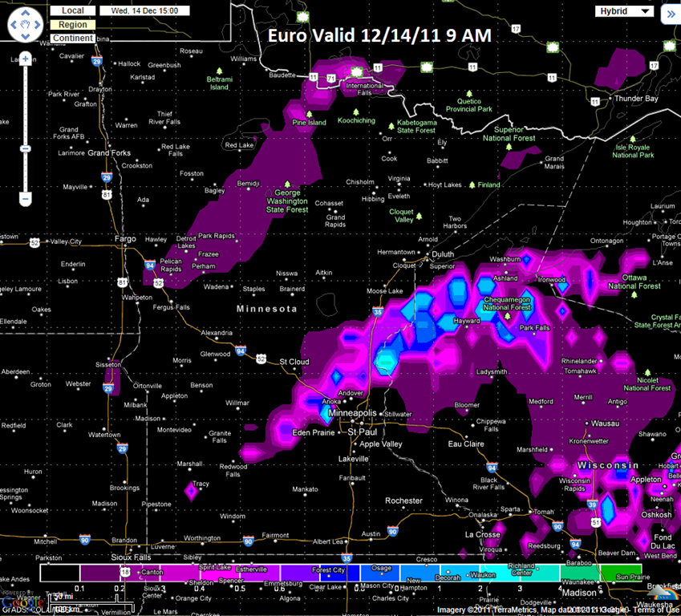Viewport: 681px width, 616px height.
Task: Click the Wed, 14 Dec 15:00 date field
Action: [144, 10]
